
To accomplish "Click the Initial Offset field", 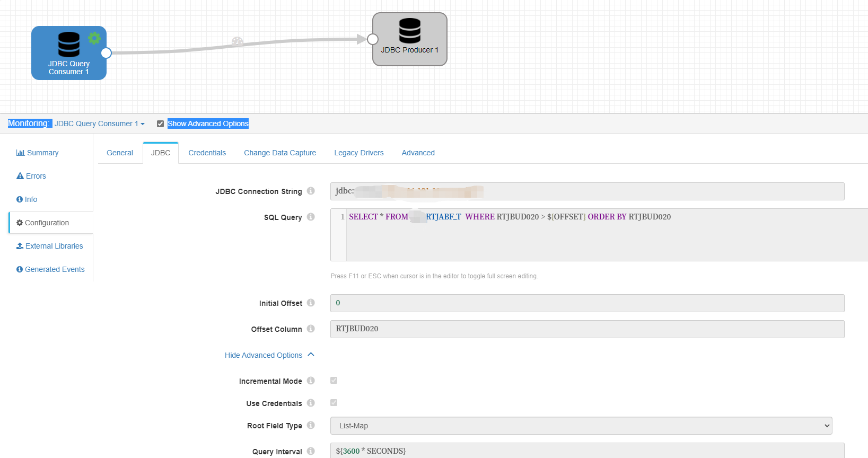I will [588, 303].
